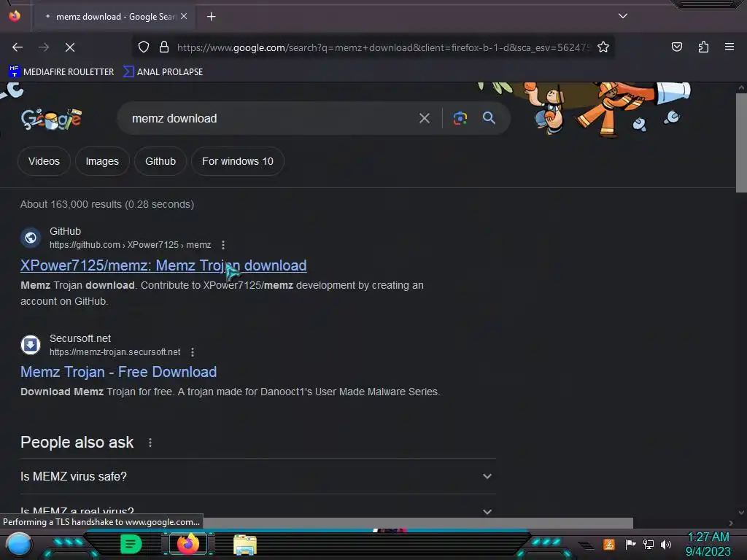Viewport: 747px width, 560px height.
Task: Clear the search box text
Action: (x=425, y=118)
